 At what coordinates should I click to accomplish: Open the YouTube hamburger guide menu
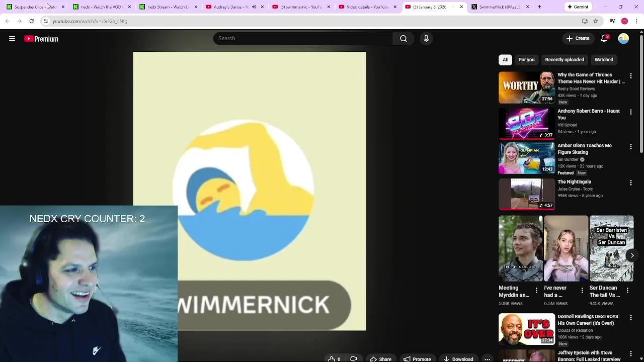click(x=12, y=39)
